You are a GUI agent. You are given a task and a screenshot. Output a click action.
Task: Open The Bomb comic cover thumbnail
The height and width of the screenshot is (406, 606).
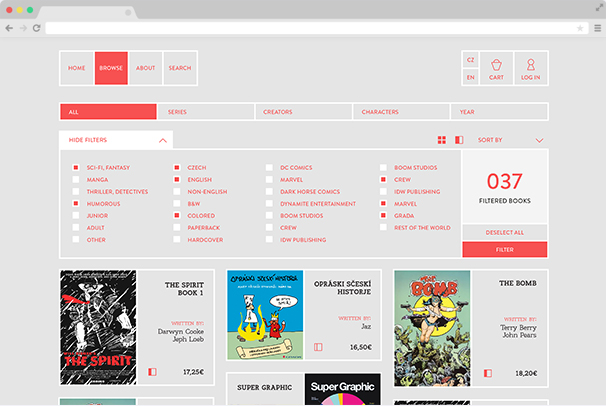click(432, 328)
